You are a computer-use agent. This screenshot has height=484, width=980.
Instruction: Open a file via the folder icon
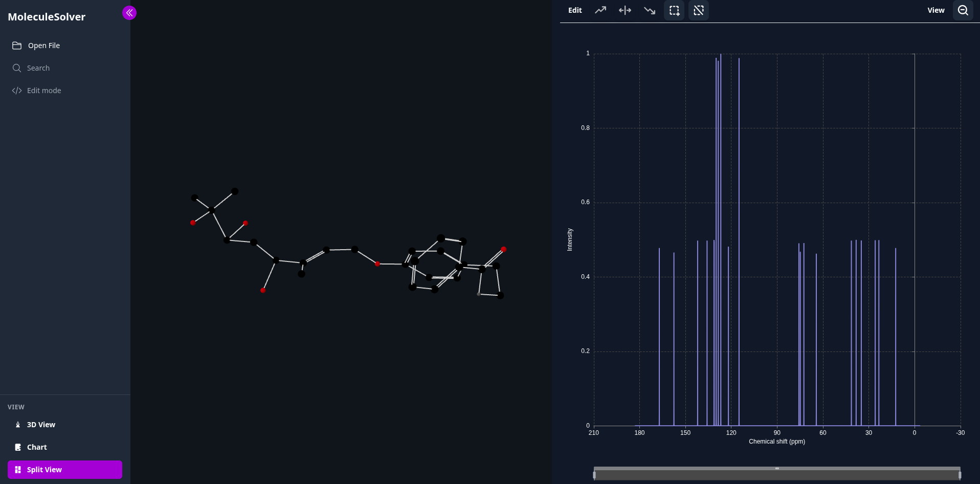coord(18,45)
